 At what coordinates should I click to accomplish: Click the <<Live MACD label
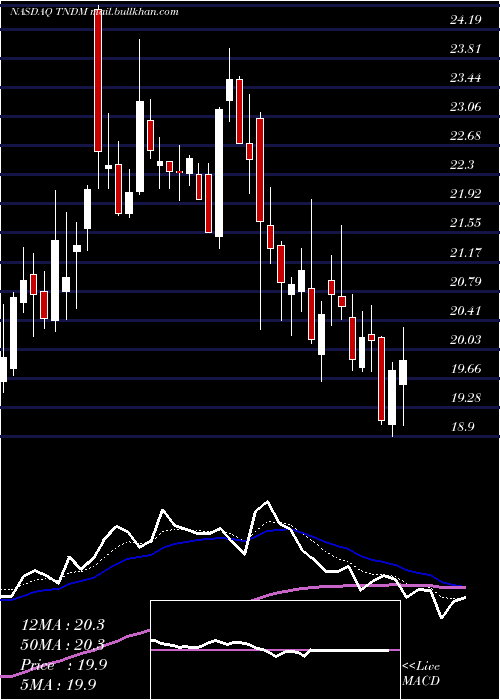point(421,673)
